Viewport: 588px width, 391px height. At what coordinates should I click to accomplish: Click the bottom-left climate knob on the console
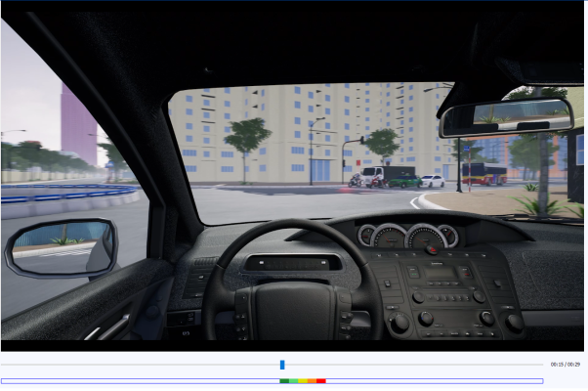pyautogui.click(x=399, y=321)
